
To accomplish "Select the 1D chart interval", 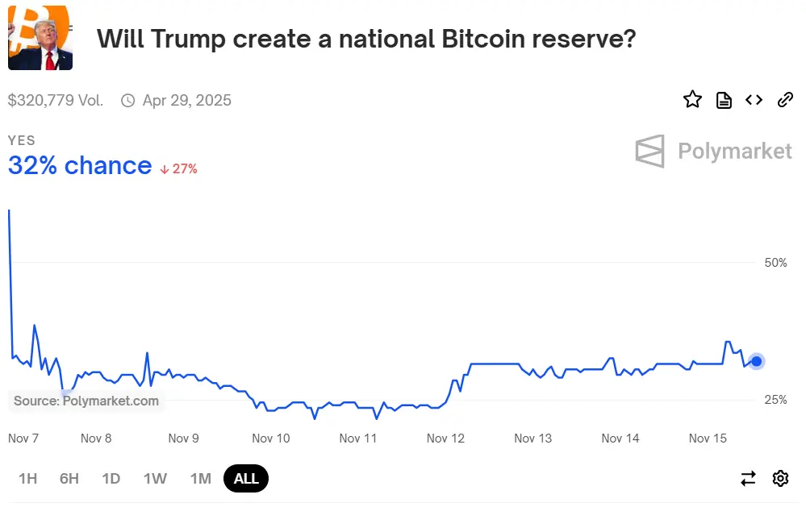I will [111, 478].
